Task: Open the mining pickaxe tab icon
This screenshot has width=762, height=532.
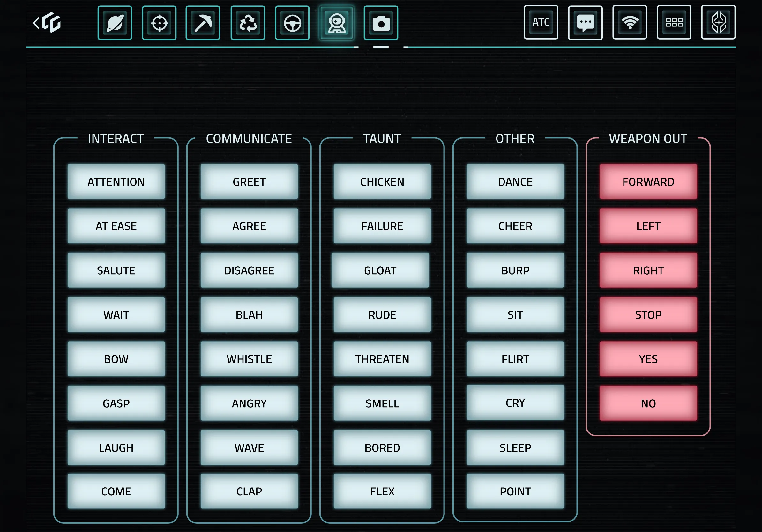Action: [x=203, y=23]
